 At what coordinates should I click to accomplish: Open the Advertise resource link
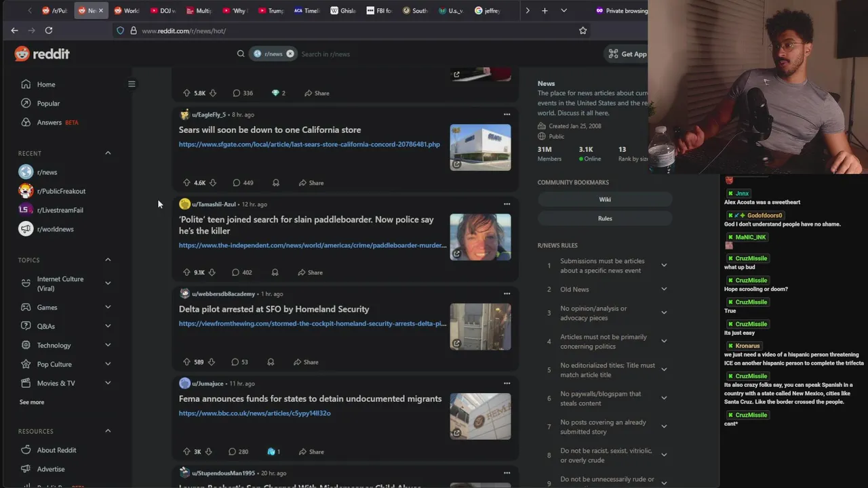pos(51,469)
